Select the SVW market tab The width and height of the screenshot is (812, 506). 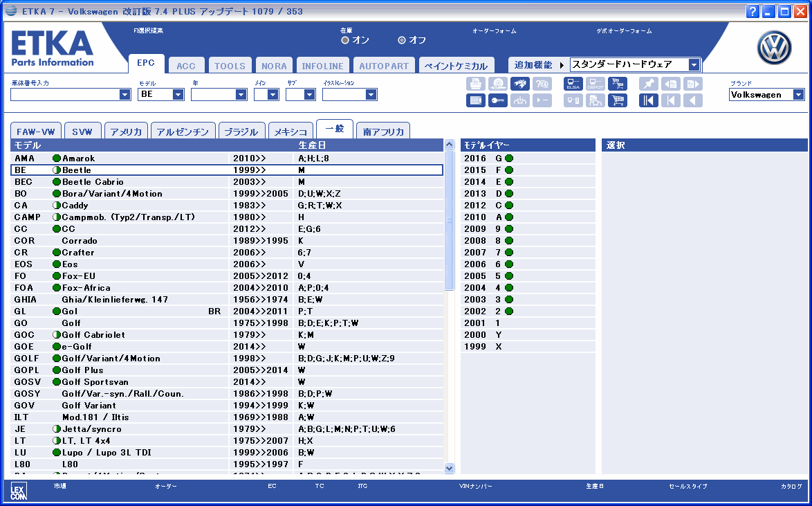[82, 132]
